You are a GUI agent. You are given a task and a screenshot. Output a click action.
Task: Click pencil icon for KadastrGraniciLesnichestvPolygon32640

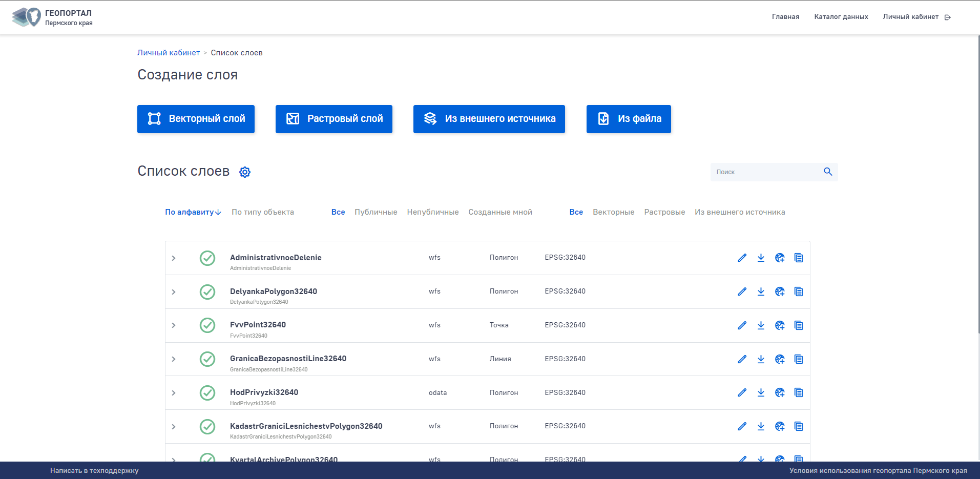742,426
